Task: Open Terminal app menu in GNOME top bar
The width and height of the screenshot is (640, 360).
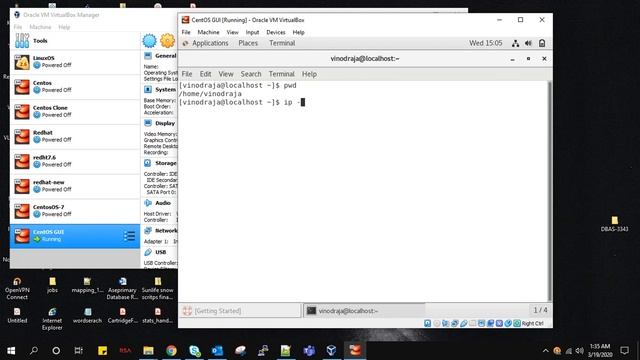Action: click(282, 43)
